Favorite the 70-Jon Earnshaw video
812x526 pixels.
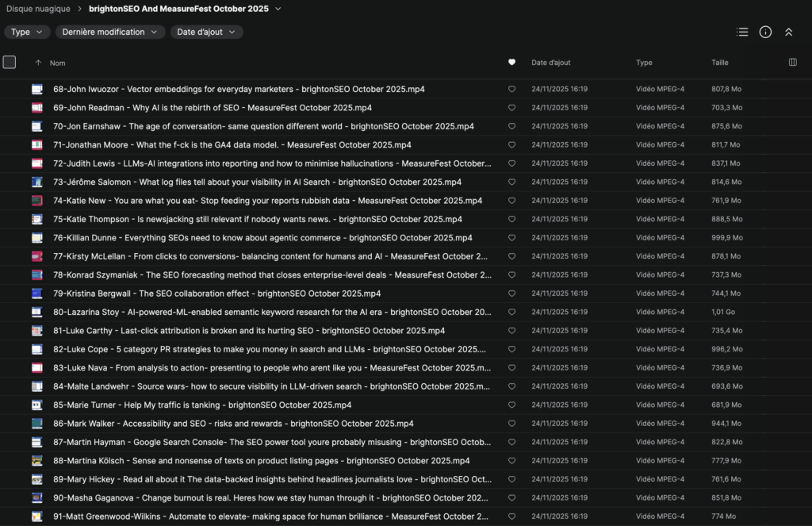(x=511, y=126)
